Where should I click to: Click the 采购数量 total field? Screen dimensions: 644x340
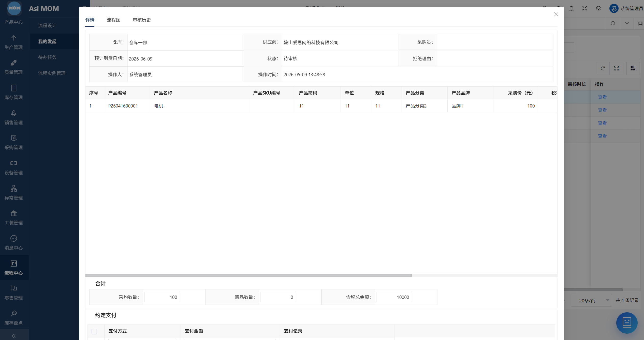click(x=162, y=297)
